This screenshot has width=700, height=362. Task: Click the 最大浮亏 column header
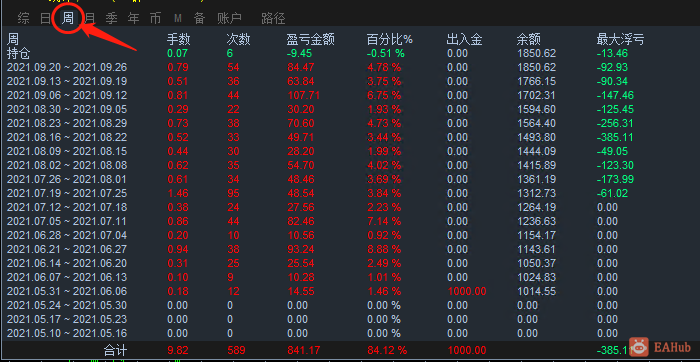click(x=620, y=40)
